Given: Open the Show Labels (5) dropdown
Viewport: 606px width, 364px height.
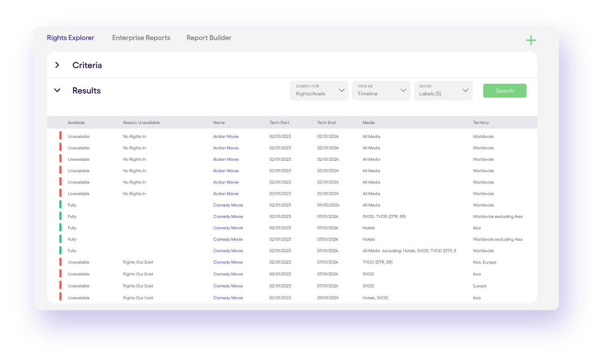Looking at the screenshot, I should [443, 90].
